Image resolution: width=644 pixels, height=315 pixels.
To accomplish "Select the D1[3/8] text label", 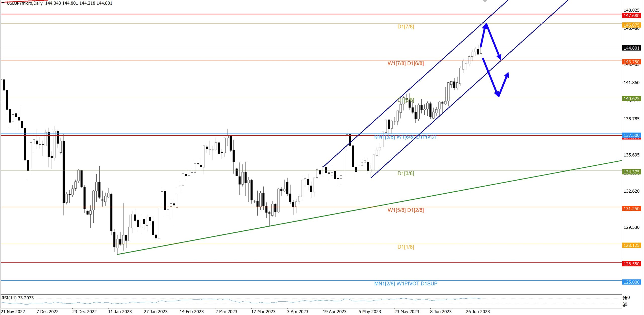I will click(406, 173).
